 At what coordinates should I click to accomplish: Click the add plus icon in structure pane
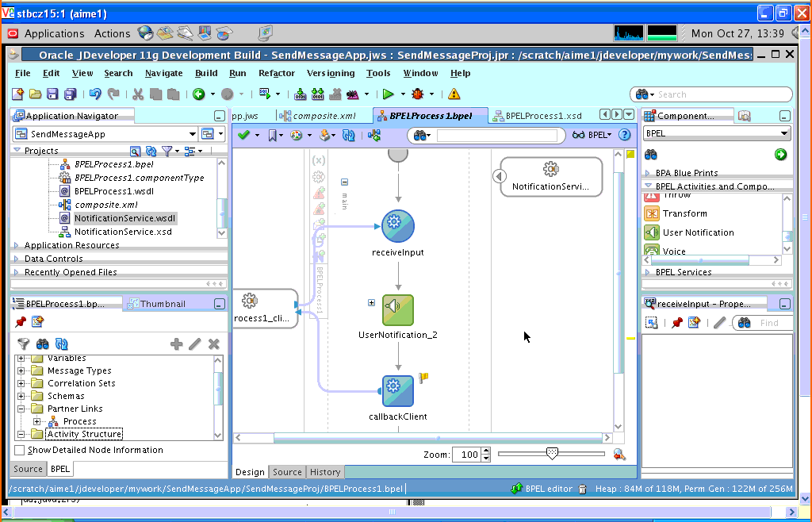pyautogui.click(x=176, y=344)
